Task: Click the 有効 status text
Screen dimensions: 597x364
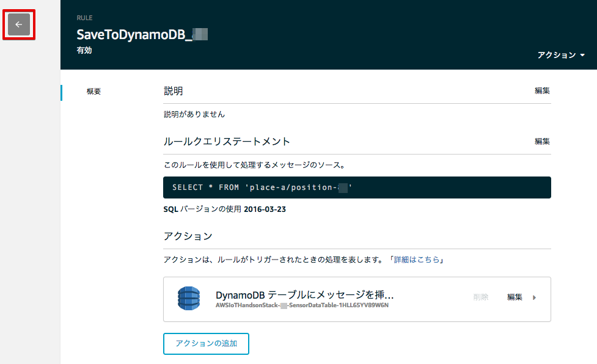Action: (x=84, y=50)
